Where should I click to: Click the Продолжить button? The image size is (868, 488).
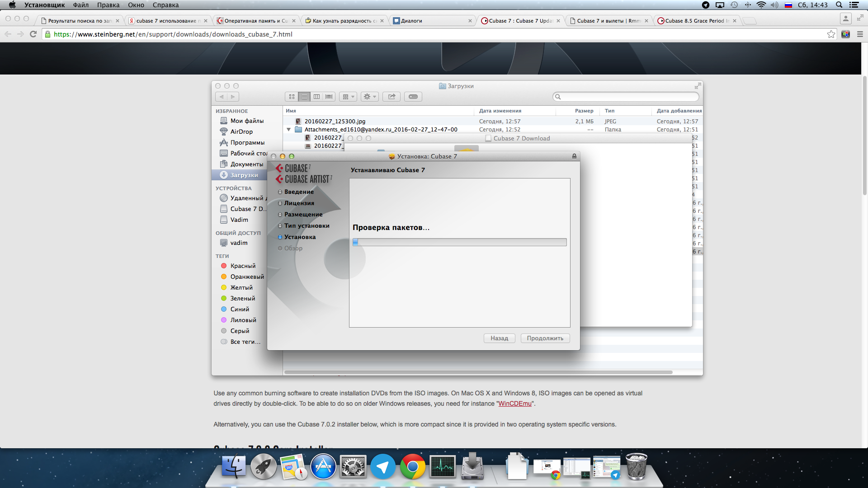545,338
